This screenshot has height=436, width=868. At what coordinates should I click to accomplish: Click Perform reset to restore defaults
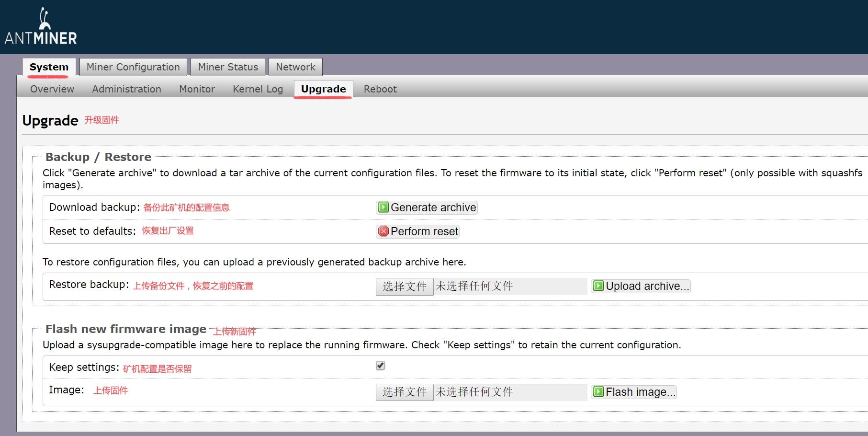tap(417, 231)
